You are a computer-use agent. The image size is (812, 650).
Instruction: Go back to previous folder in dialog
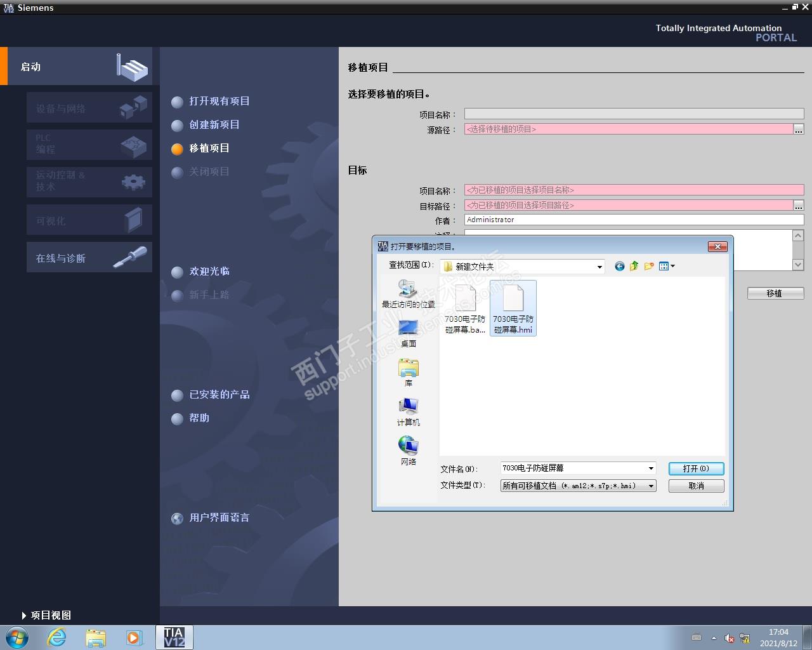[620, 267]
